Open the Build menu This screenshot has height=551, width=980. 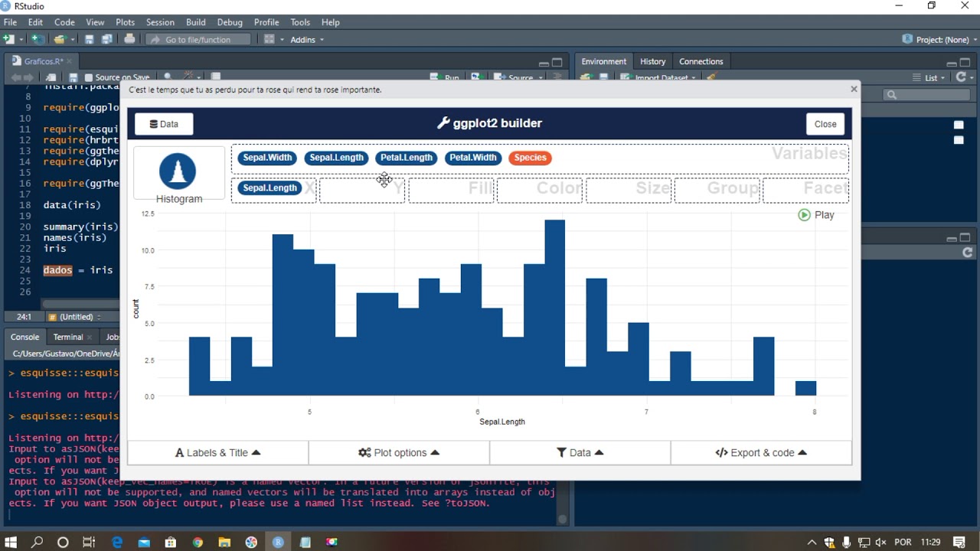point(195,22)
